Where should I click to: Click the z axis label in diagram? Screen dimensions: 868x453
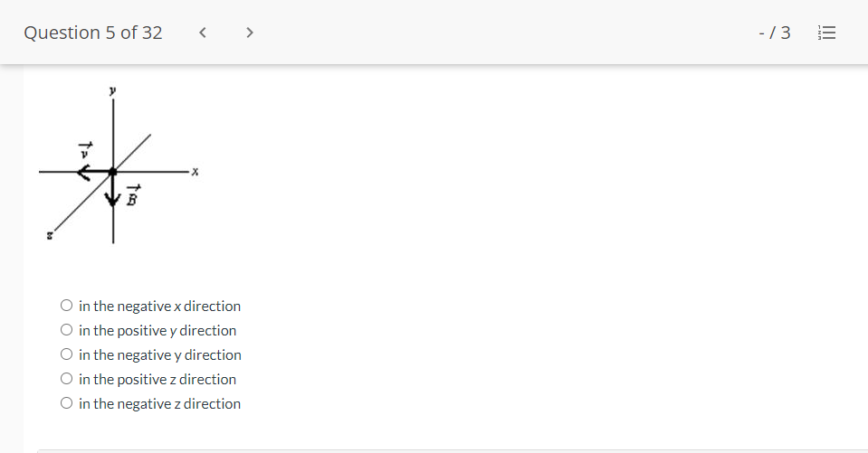(x=49, y=235)
